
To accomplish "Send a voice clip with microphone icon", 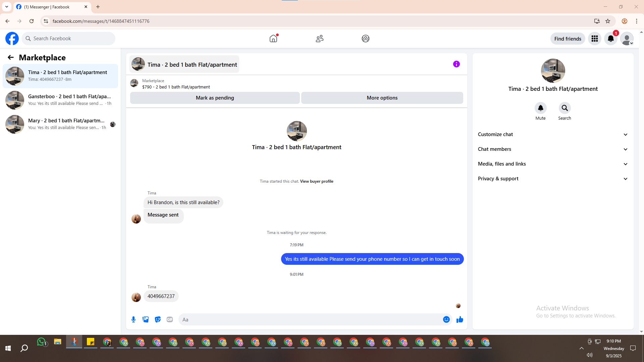I will click(x=133, y=319).
